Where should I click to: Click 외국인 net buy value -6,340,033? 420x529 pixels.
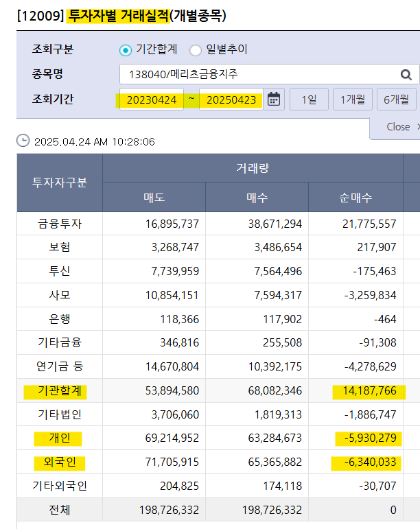[371, 462]
